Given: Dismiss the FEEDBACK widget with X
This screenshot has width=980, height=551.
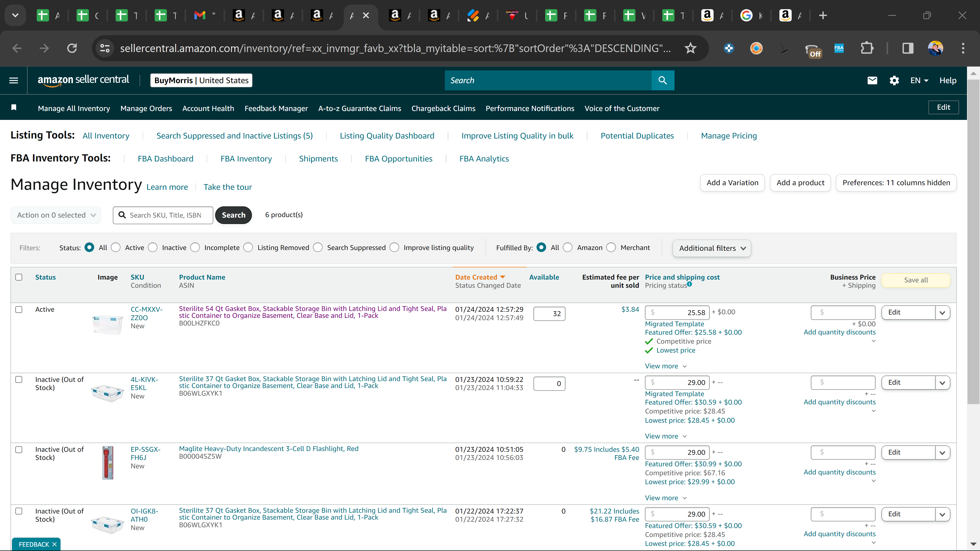Looking at the screenshot, I should tap(54, 544).
